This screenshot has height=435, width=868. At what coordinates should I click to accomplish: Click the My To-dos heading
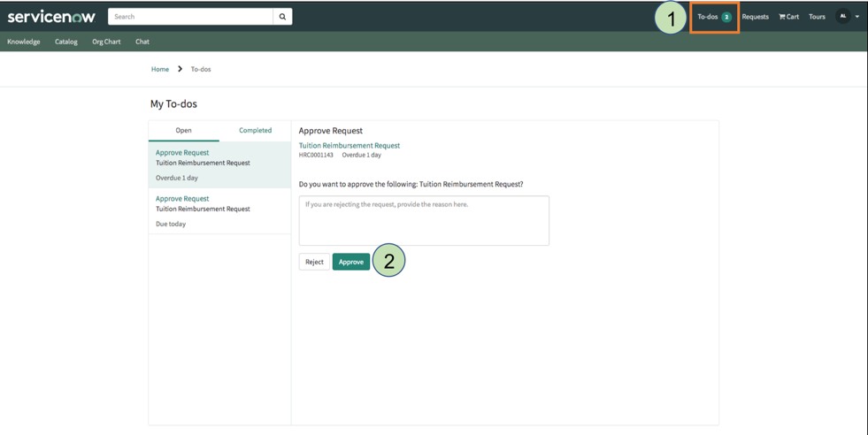pos(173,104)
